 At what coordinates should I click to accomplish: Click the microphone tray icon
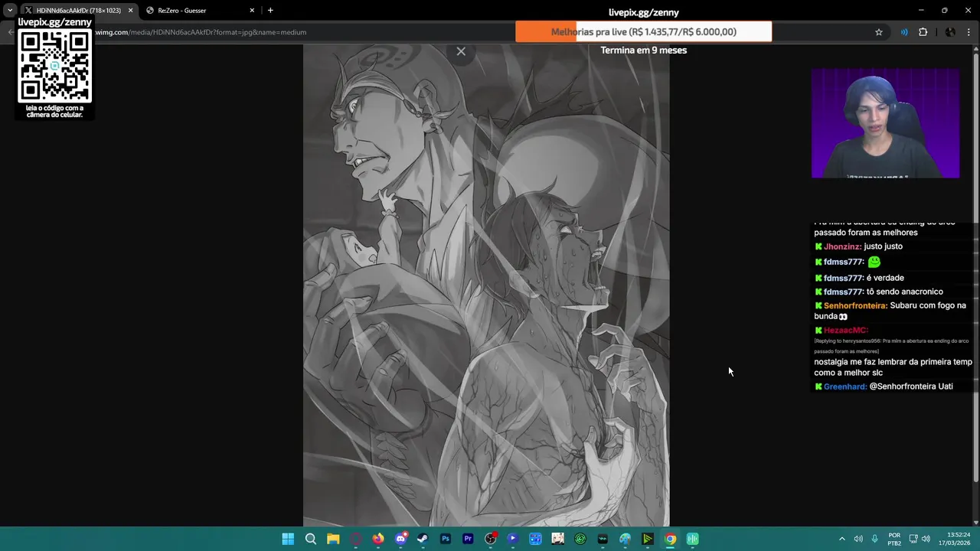coord(874,539)
